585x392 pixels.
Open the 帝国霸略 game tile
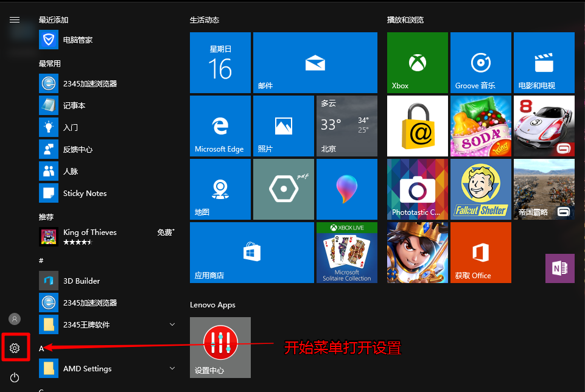click(544, 189)
